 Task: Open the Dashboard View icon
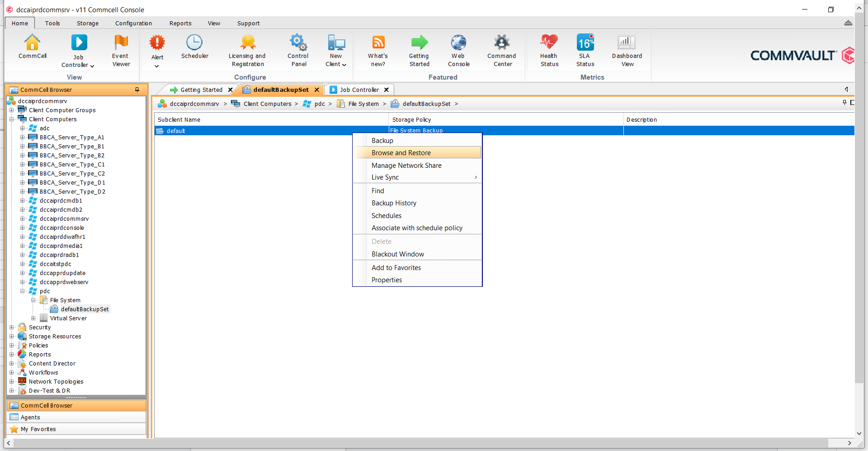pyautogui.click(x=627, y=43)
